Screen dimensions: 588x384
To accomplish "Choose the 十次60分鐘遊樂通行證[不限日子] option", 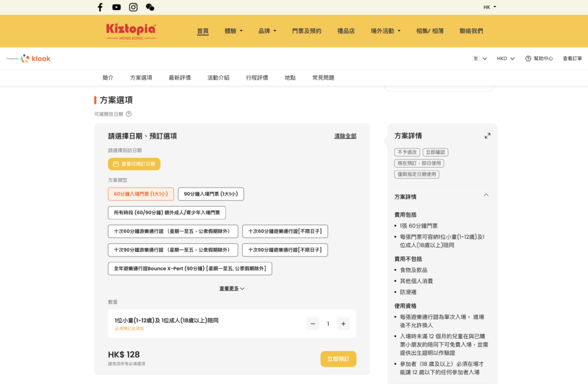I will [x=286, y=231].
